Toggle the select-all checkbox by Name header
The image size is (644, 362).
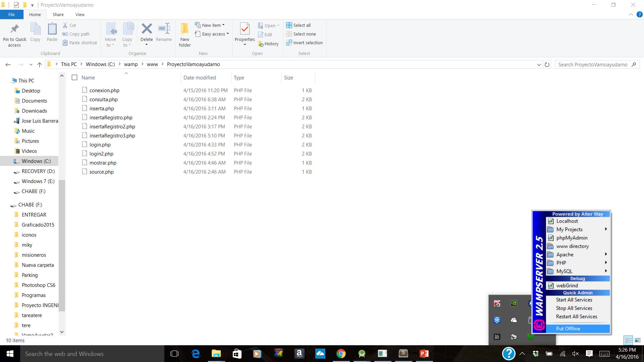click(74, 77)
